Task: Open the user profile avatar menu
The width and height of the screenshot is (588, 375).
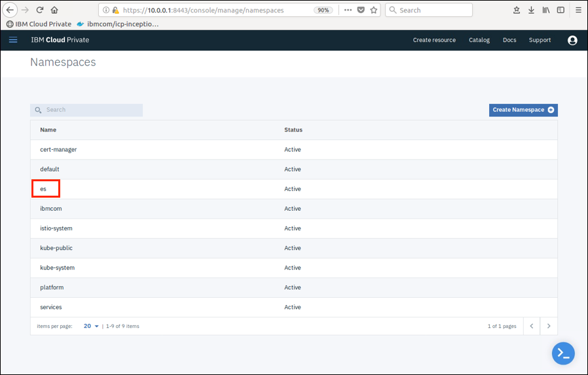Action: coord(572,40)
